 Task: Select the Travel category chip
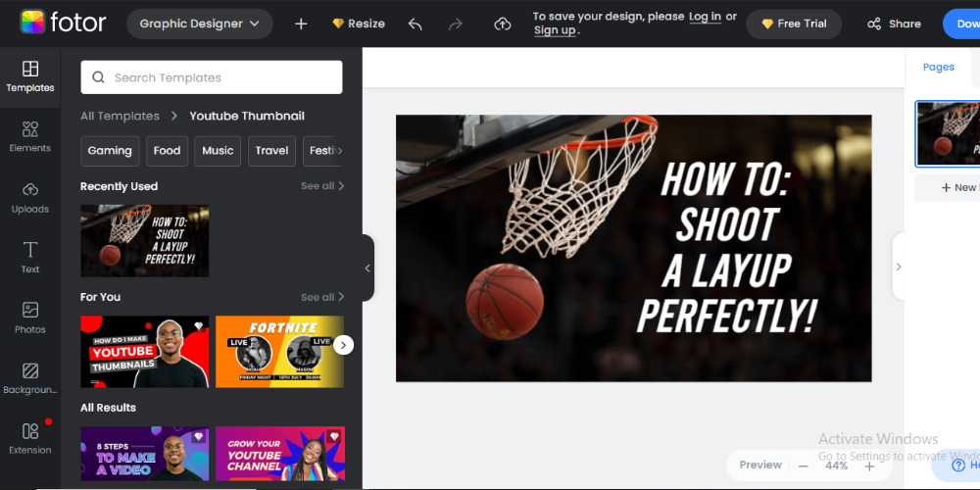[271, 151]
